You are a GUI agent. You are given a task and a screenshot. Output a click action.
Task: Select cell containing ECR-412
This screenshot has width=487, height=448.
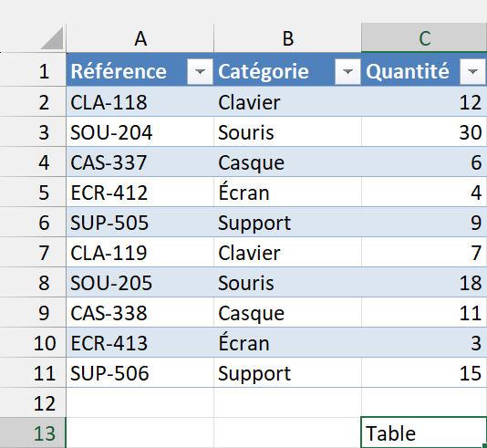tap(140, 193)
